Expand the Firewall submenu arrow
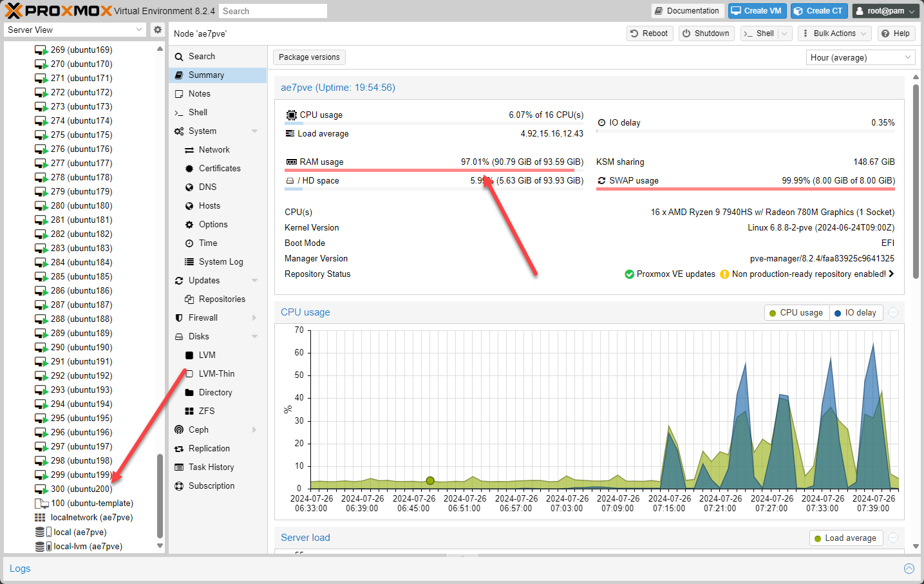 tap(254, 318)
